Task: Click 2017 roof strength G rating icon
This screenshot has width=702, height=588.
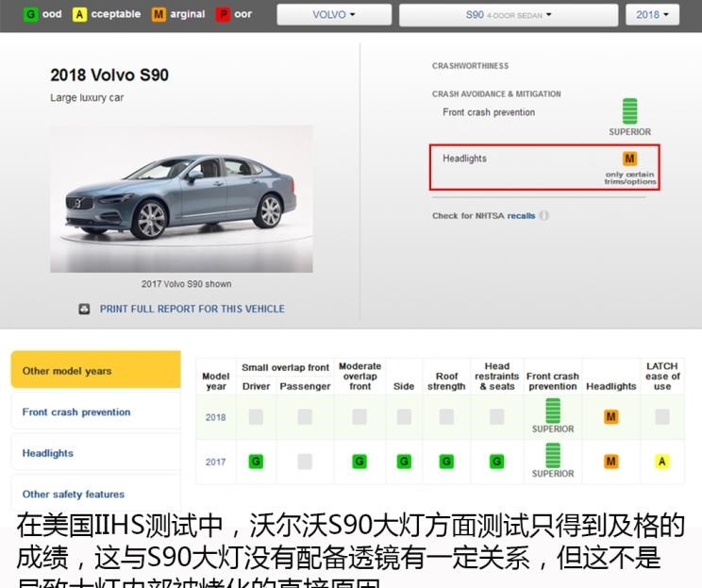Action: pos(446,462)
